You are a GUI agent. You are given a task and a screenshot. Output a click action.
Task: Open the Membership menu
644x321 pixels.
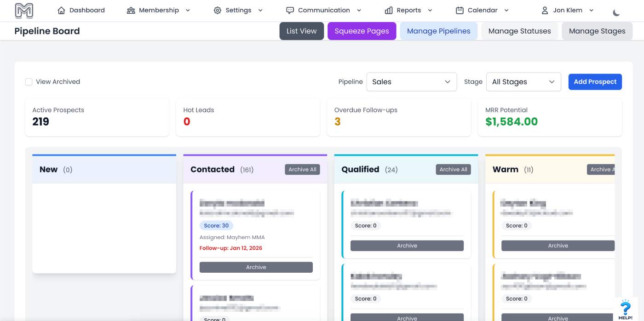[x=159, y=10]
